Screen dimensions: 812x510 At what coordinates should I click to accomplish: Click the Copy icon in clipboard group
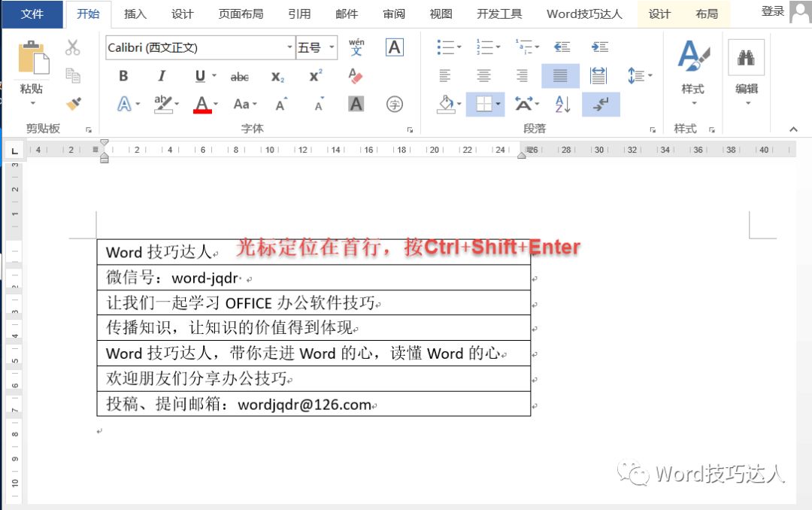click(72, 76)
